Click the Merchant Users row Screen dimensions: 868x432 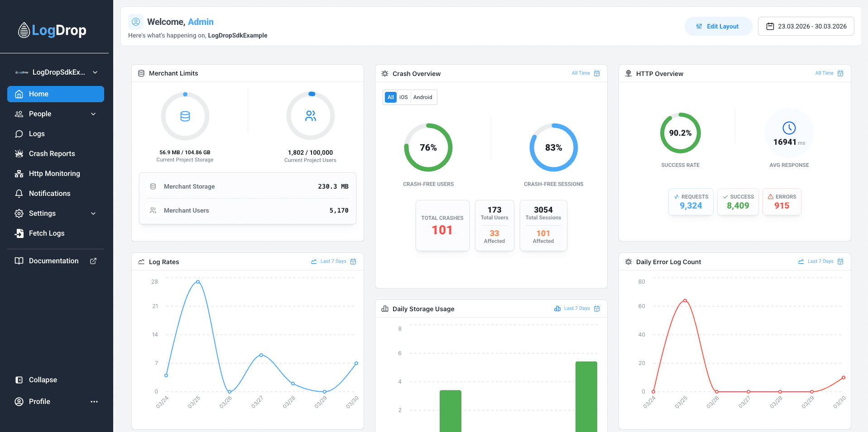(x=248, y=210)
